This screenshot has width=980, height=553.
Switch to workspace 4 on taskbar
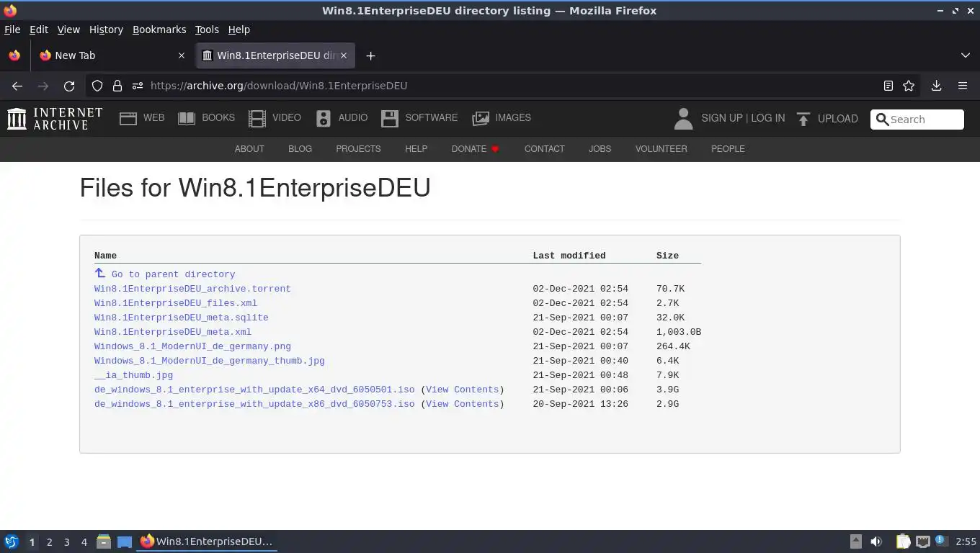(x=84, y=541)
